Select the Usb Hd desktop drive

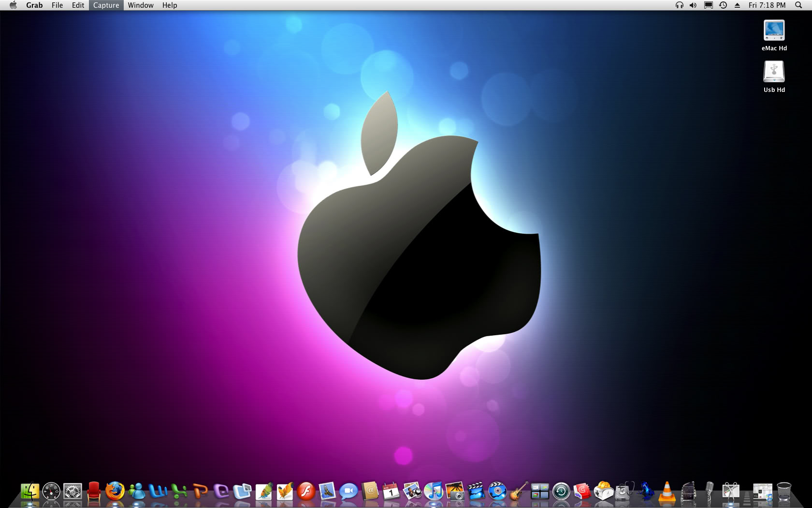774,76
